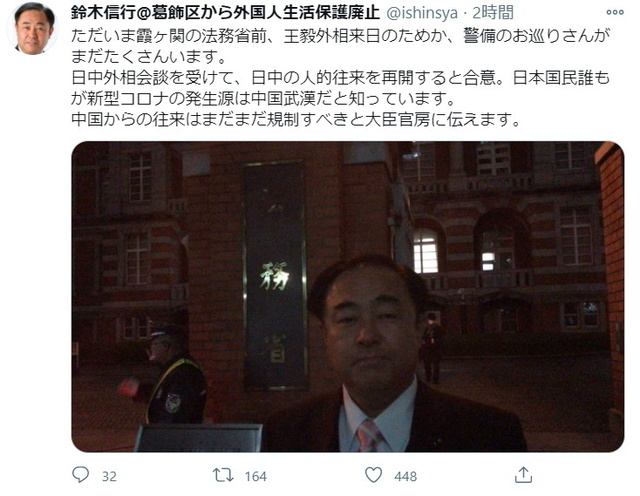The height and width of the screenshot is (496, 640).
Task: Visit the @ishinsya handle link
Action: (x=422, y=13)
